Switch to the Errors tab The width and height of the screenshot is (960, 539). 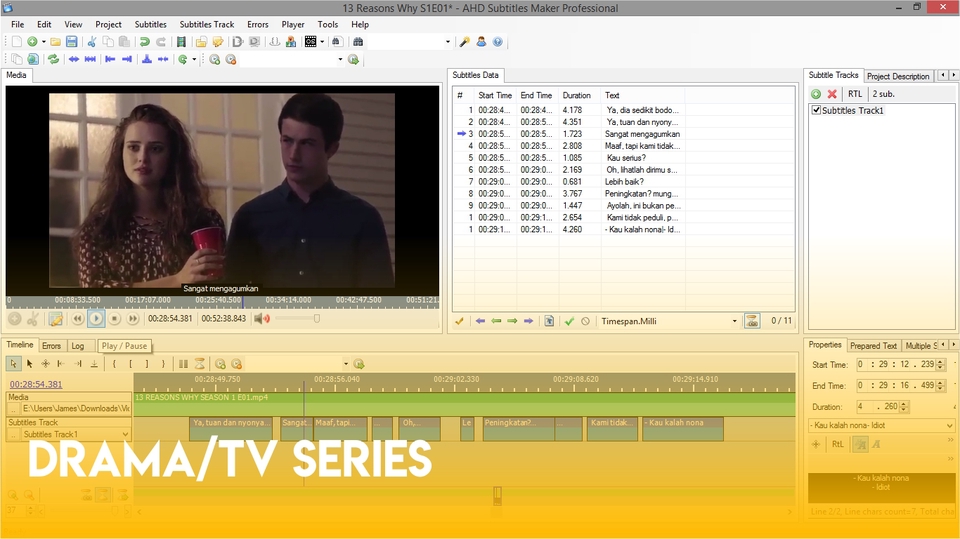coord(51,345)
